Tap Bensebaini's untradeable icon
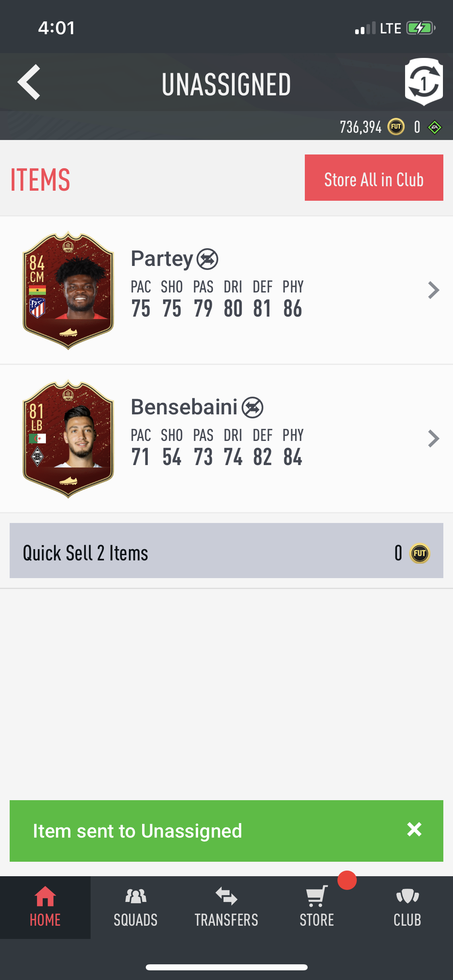Screen dimensions: 453x980 click(x=252, y=408)
